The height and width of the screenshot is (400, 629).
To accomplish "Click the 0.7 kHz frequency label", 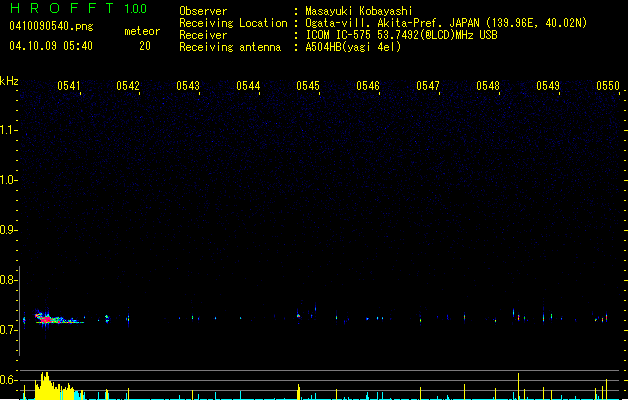I will [x=8, y=330].
